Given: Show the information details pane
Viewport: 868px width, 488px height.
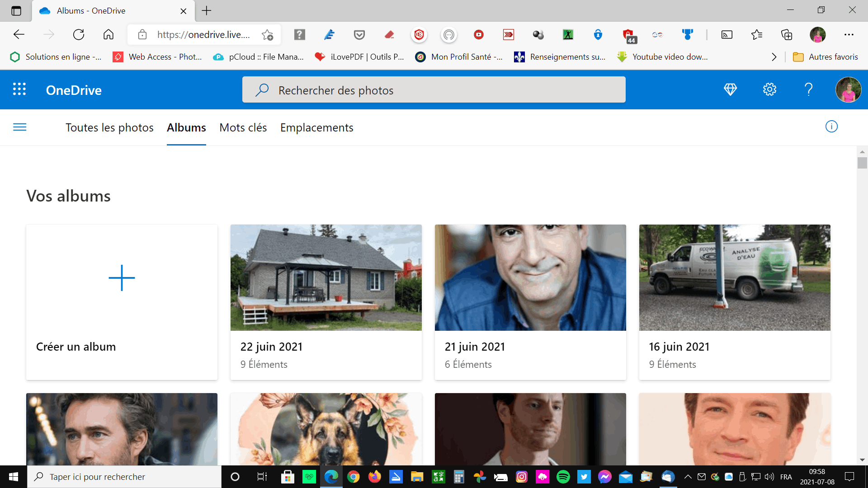Looking at the screenshot, I should (x=831, y=127).
